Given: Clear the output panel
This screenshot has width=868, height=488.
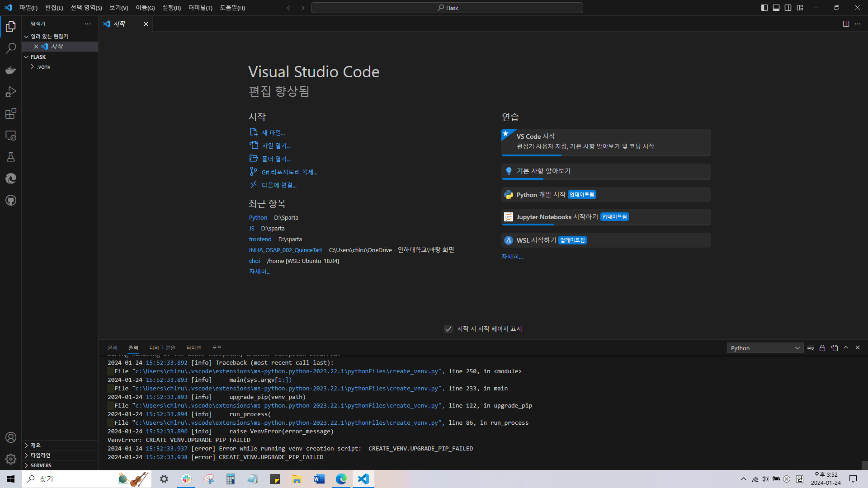Looking at the screenshot, I should click(811, 348).
